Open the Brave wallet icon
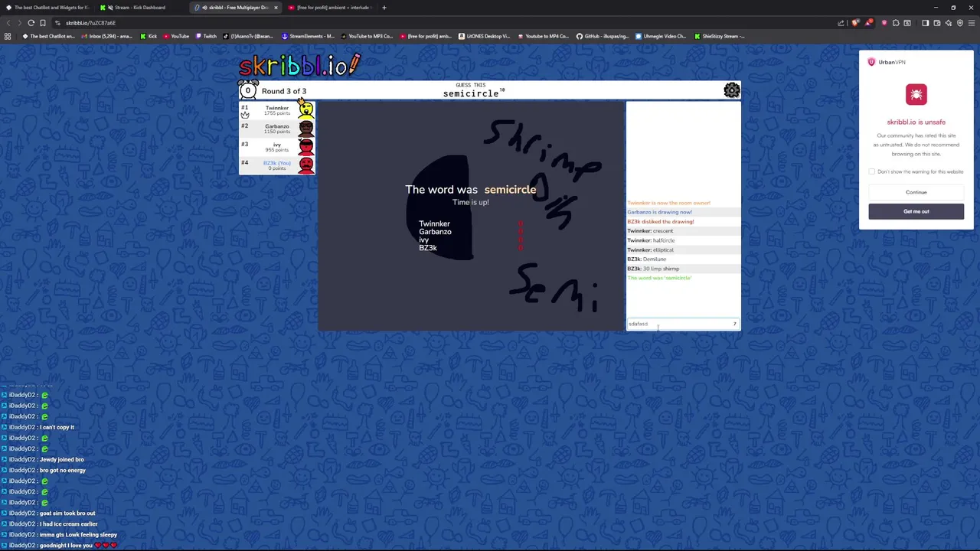 (936, 23)
